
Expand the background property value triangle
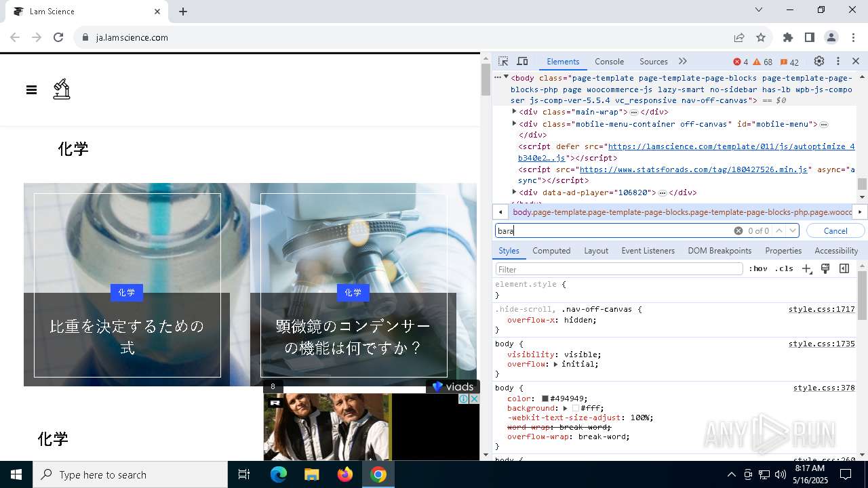coord(565,409)
